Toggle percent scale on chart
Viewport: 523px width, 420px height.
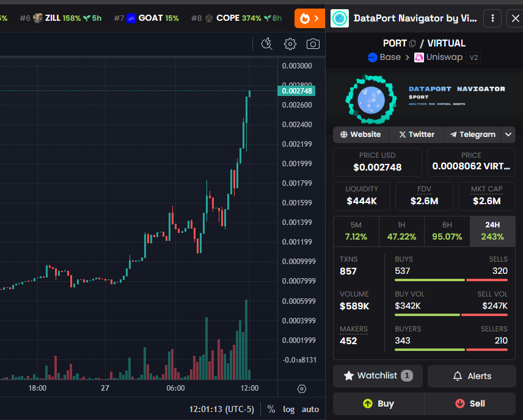271,410
